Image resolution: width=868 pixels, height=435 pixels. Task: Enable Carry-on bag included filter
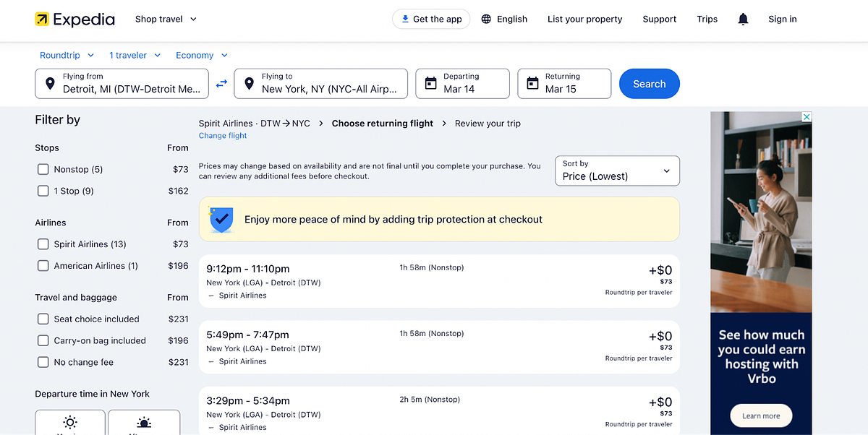coord(43,340)
